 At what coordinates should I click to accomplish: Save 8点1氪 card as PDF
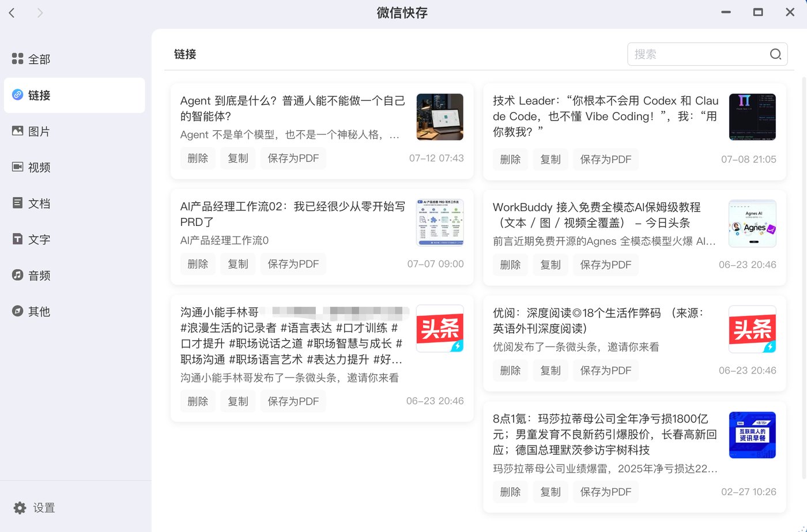click(x=606, y=492)
